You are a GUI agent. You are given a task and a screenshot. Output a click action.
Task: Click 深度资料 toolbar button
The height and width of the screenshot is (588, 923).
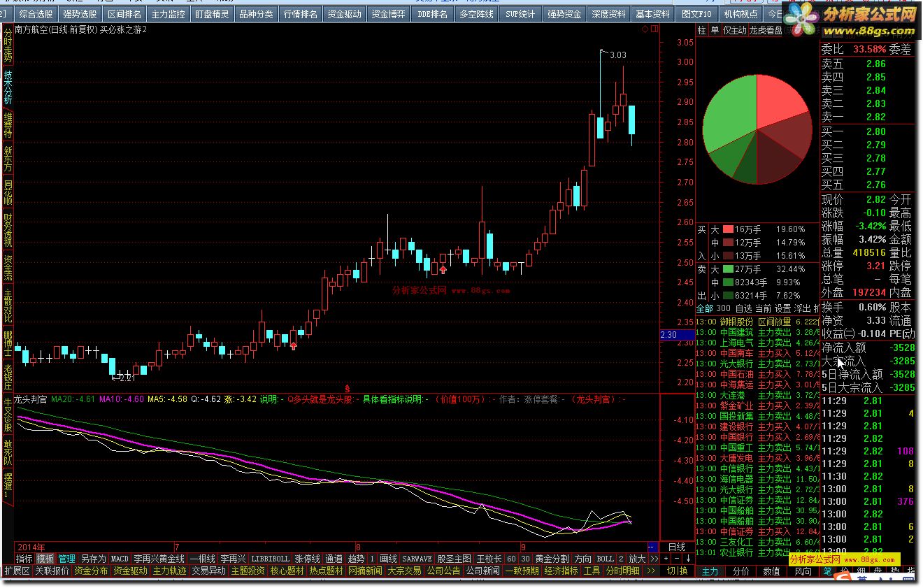point(608,14)
